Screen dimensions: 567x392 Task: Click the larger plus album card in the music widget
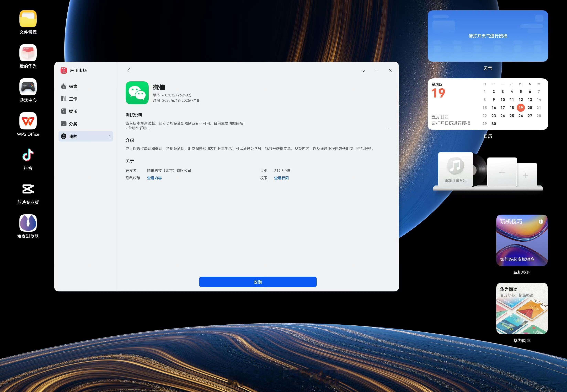502,172
